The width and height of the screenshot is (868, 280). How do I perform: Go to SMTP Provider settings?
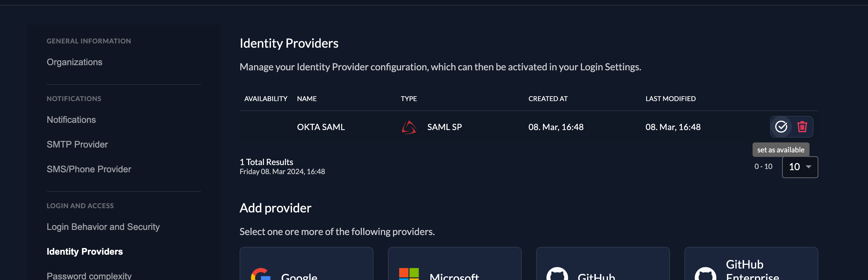pos(77,144)
